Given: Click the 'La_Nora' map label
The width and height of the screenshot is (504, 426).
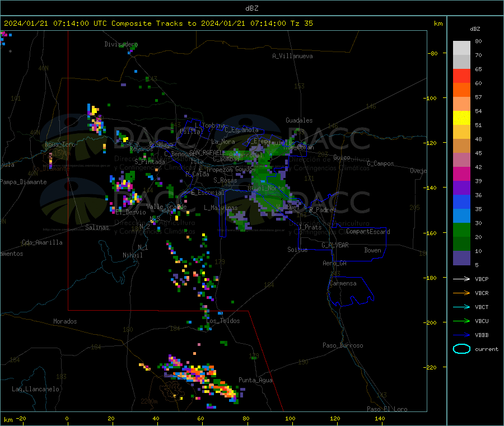Looking at the screenshot, I should [x=223, y=142].
